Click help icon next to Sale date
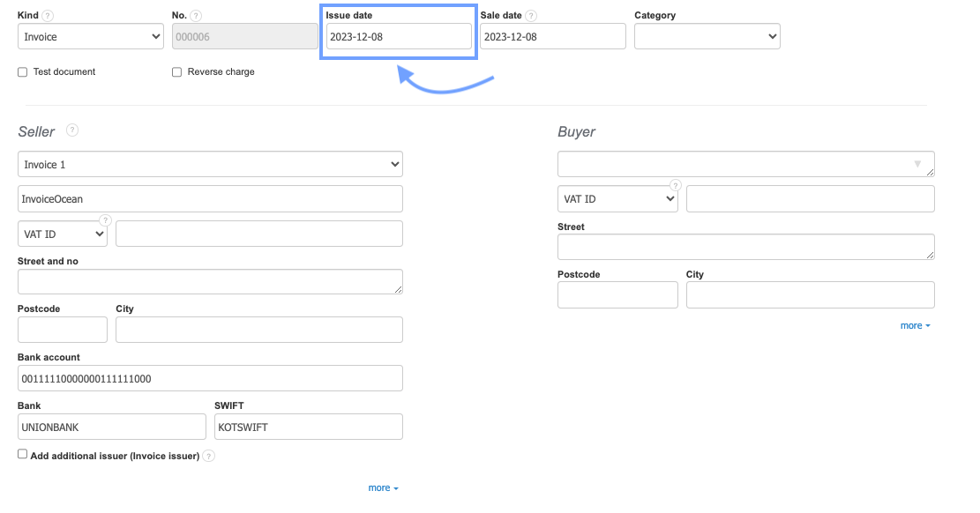The width and height of the screenshot is (980, 513). coord(531,16)
